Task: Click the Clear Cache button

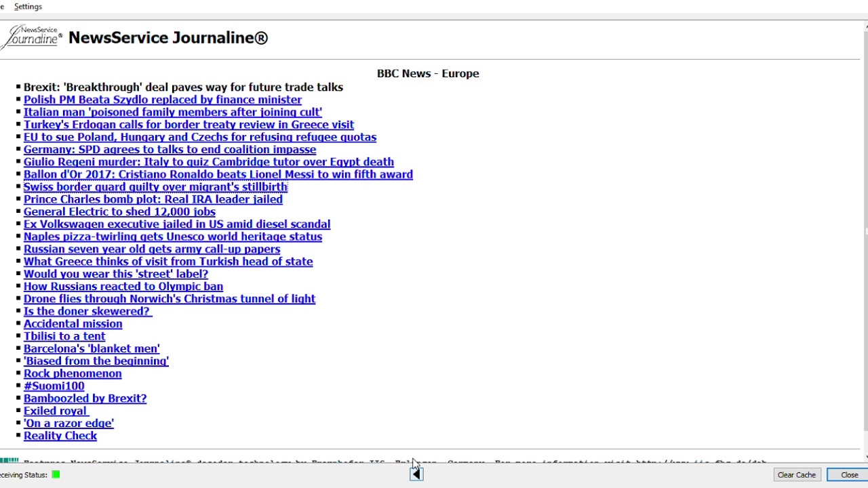Action: 796,474
